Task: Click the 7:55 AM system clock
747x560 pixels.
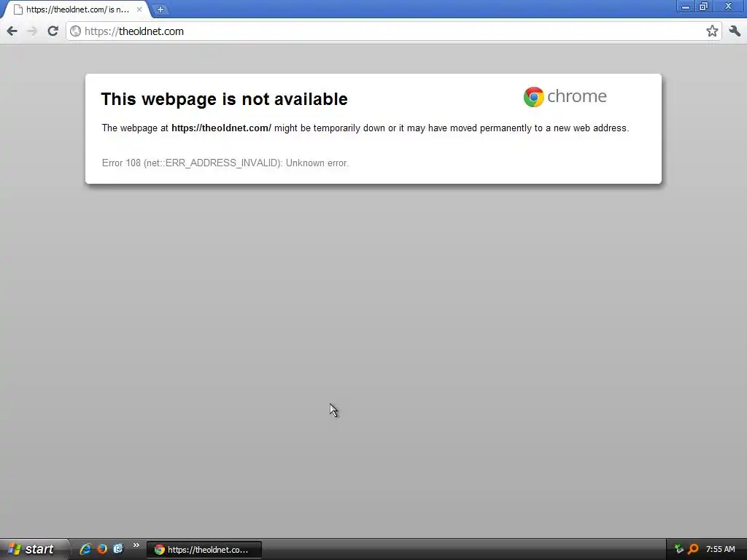Action: pyautogui.click(x=720, y=550)
